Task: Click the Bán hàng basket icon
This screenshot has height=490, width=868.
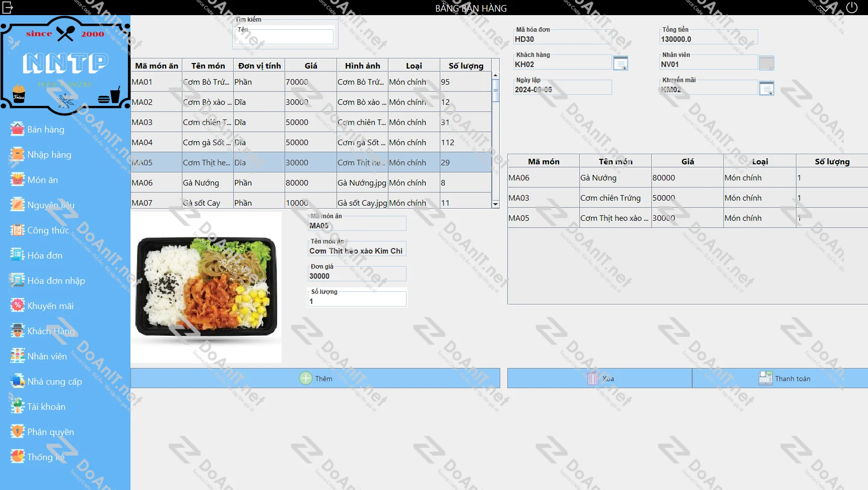Action: point(18,129)
